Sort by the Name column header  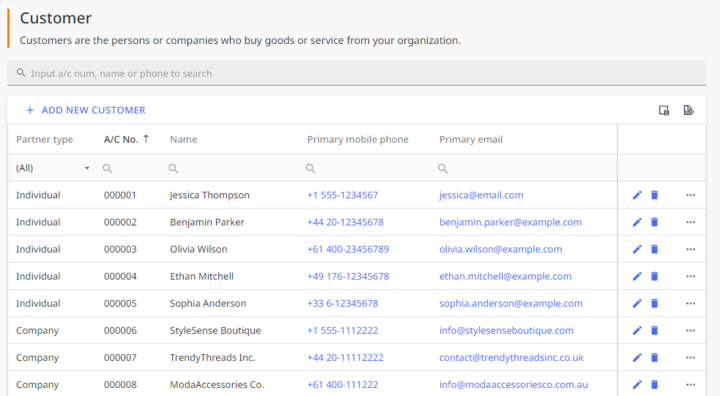coord(184,139)
